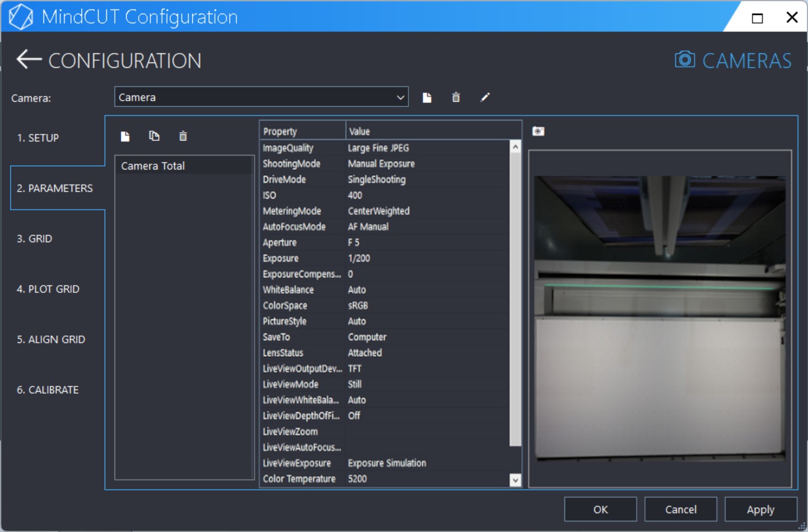The image size is (808, 532).
Task: Apply the current camera configuration
Action: click(x=761, y=509)
